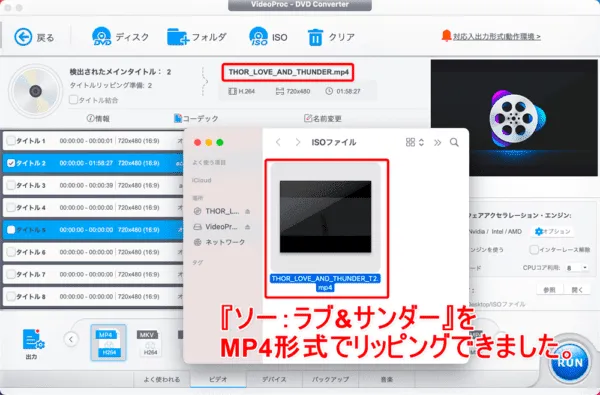Open 対応入出力形式/動作環境 link
The height and width of the screenshot is (395, 600).
[497, 37]
